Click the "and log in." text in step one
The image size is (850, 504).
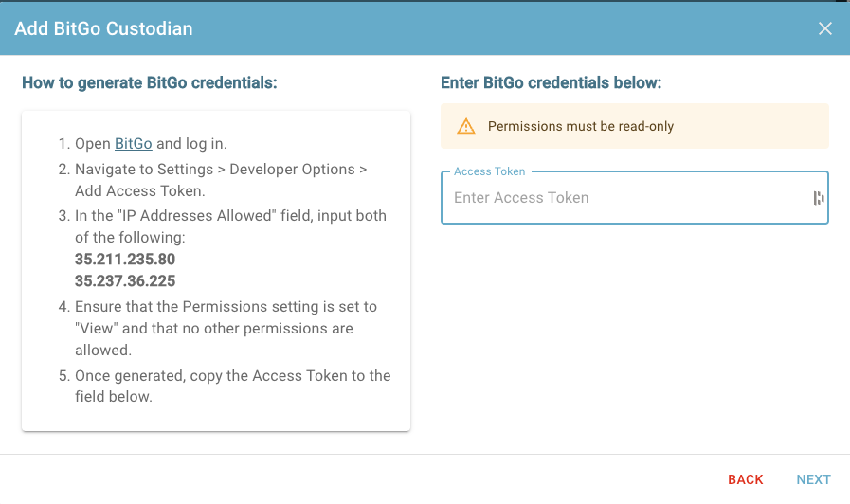[x=192, y=144]
